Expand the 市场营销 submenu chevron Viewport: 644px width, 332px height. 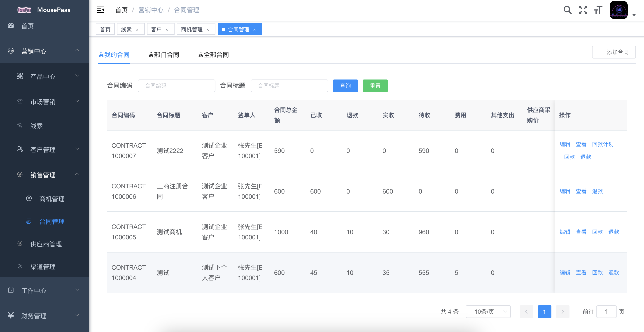(x=77, y=101)
